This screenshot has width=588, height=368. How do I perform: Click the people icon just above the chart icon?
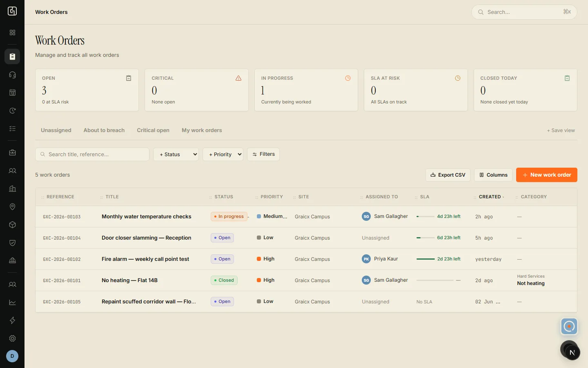(12, 284)
